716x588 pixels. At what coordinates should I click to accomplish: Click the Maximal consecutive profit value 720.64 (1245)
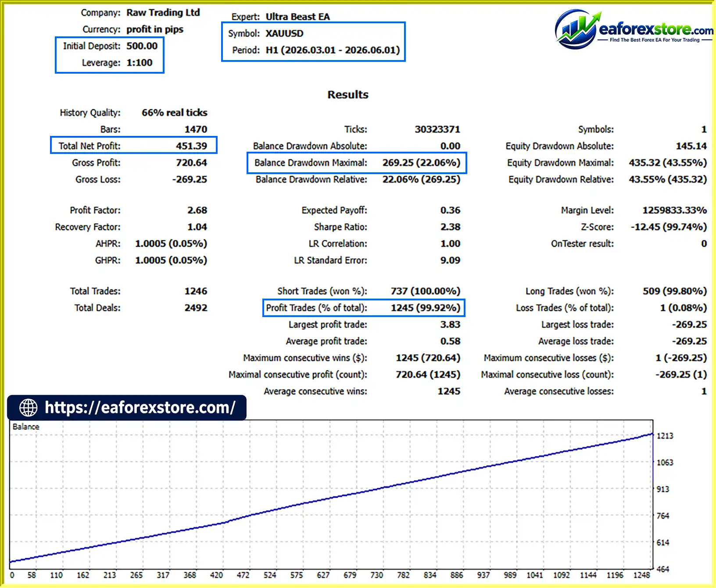pyautogui.click(x=428, y=374)
